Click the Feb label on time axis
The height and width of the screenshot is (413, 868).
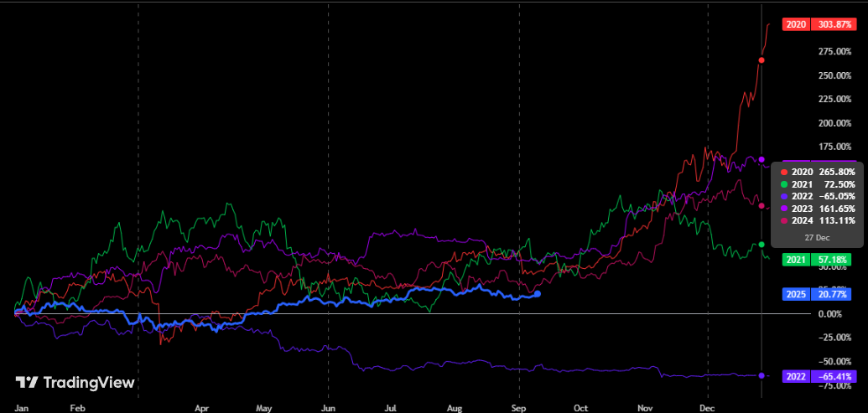[x=77, y=407]
